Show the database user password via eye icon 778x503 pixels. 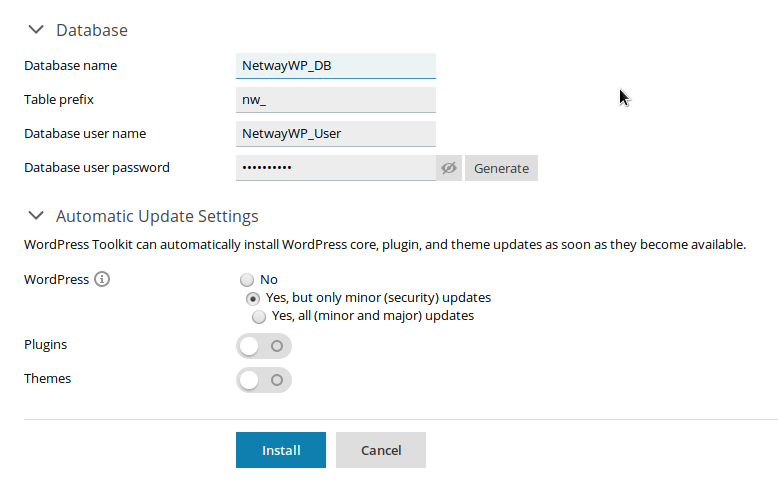[x=449, y=168]
